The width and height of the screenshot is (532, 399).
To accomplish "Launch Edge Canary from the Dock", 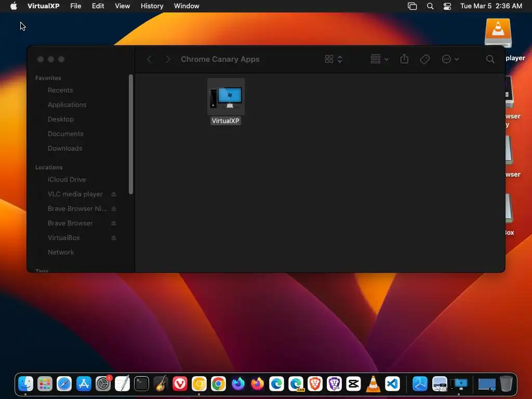I will pyautogui.click(x=296, y=384).
